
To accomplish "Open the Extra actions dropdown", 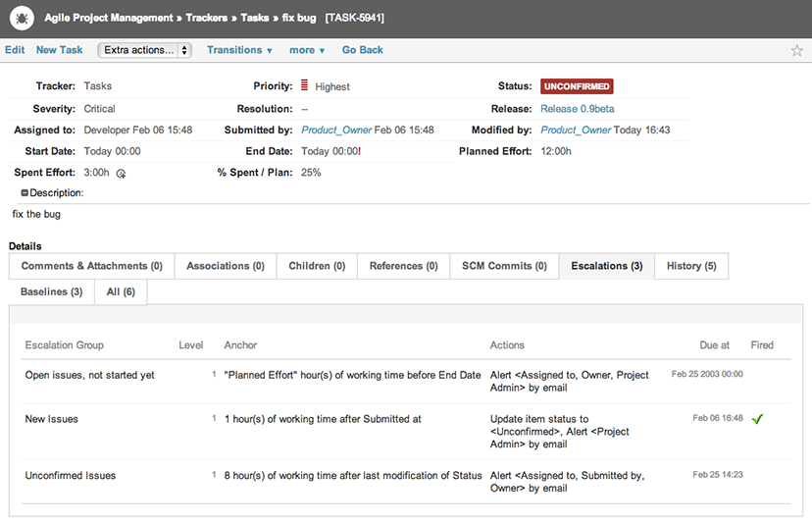I will (x=144, y=50).
